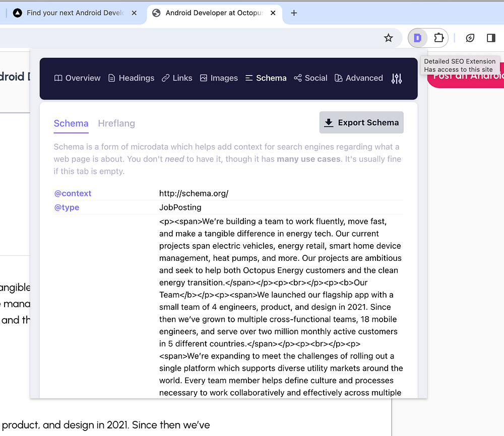Click the triangle favicon on first tab
Screen dimensions: 504x436
17,13
